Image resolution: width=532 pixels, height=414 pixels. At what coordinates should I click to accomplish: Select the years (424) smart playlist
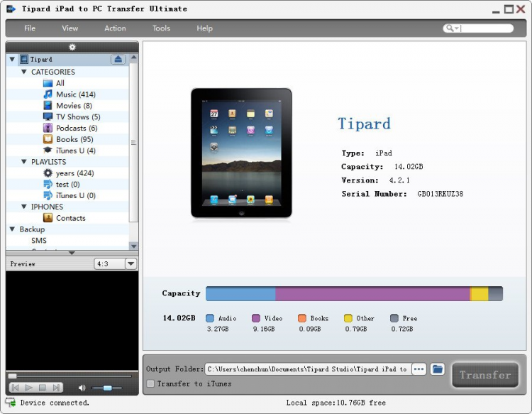click(74, 173)
